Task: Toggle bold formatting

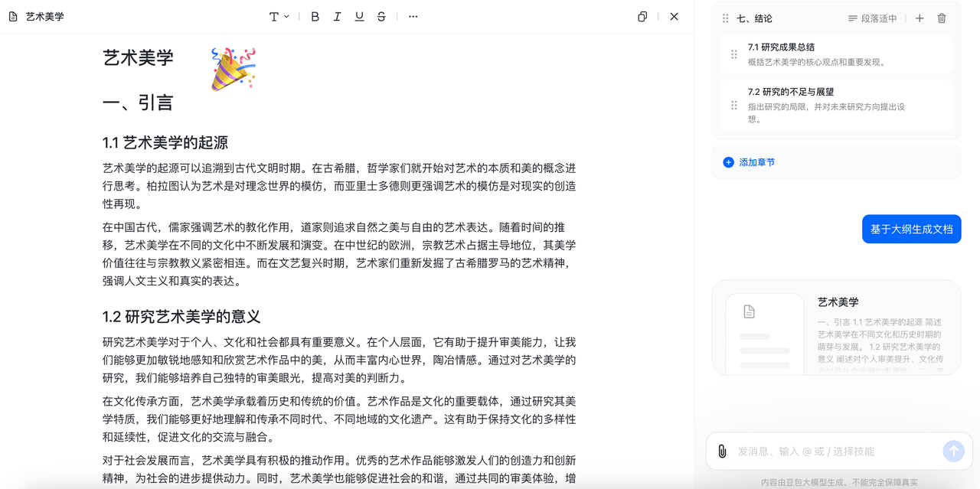Action: [315, 17]
